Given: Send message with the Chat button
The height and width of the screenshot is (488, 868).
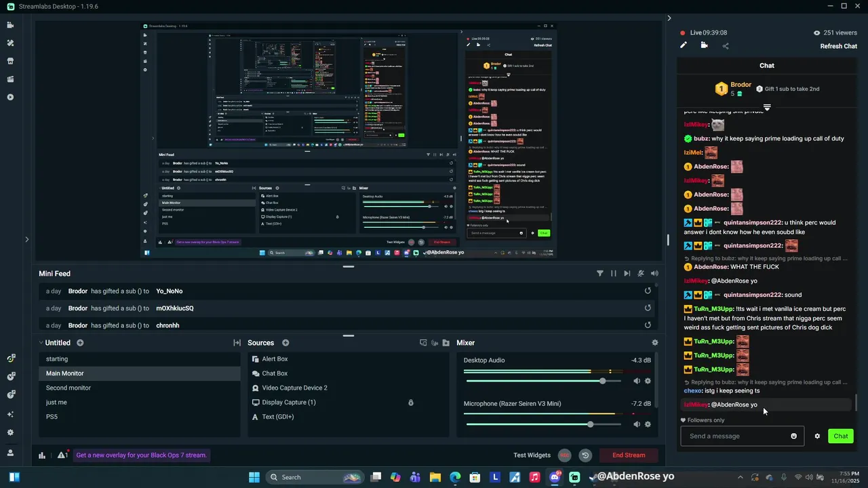Looking at the screenshot, I should click(x=841, y=436).
